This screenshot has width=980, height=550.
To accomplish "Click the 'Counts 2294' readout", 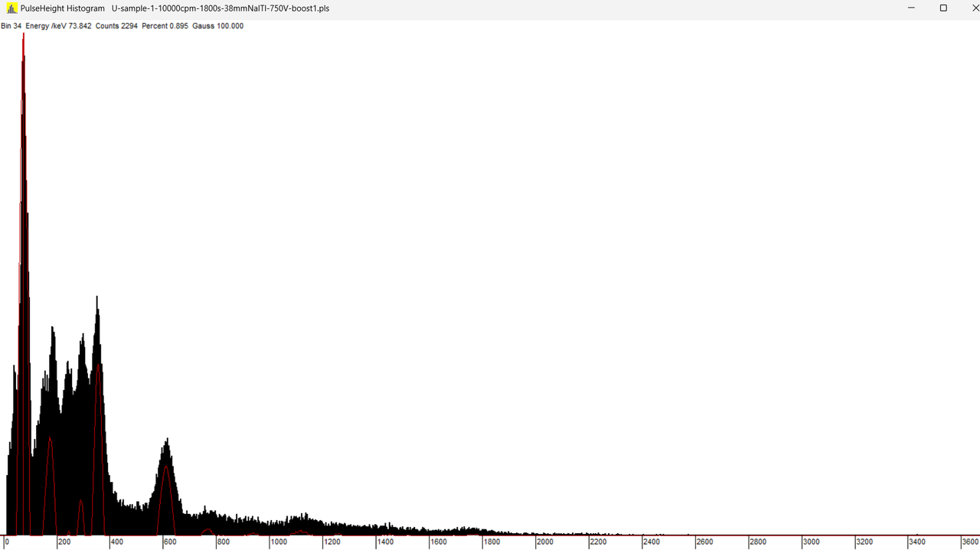I will tap(116, 26).
